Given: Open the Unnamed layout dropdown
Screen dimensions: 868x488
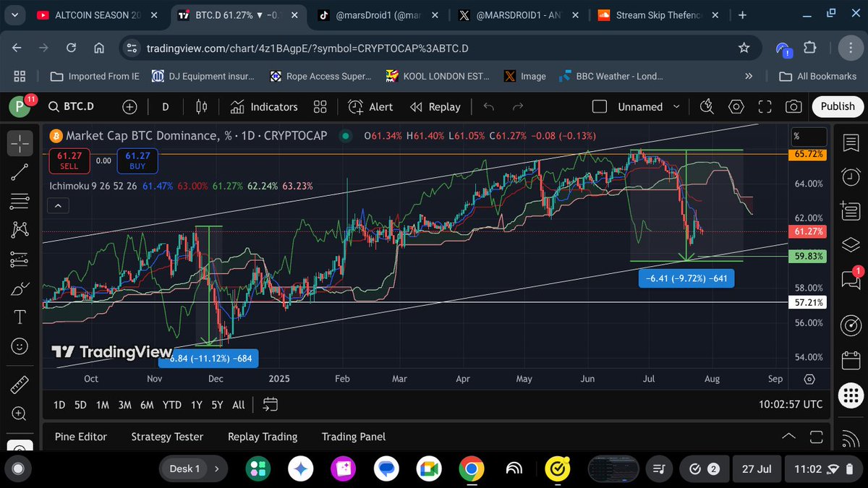Looking at the screenshot, I should 648,106.
